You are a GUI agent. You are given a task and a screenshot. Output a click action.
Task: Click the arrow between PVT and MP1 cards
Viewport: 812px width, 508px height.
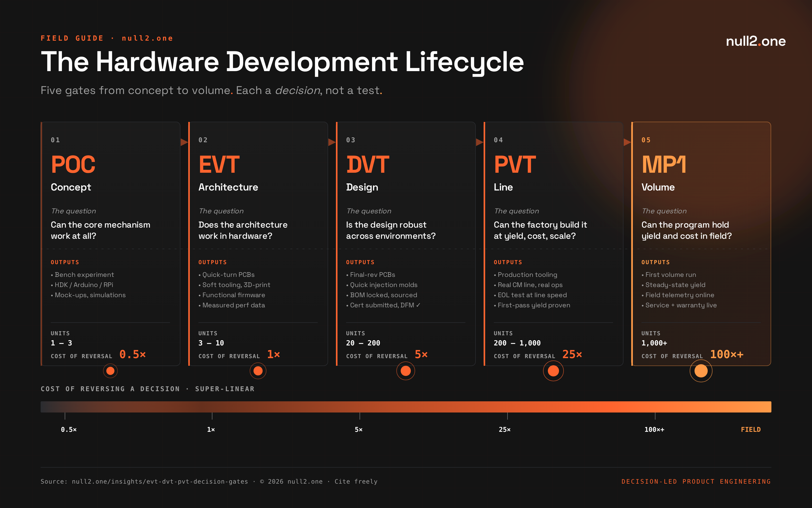point(627,142)
